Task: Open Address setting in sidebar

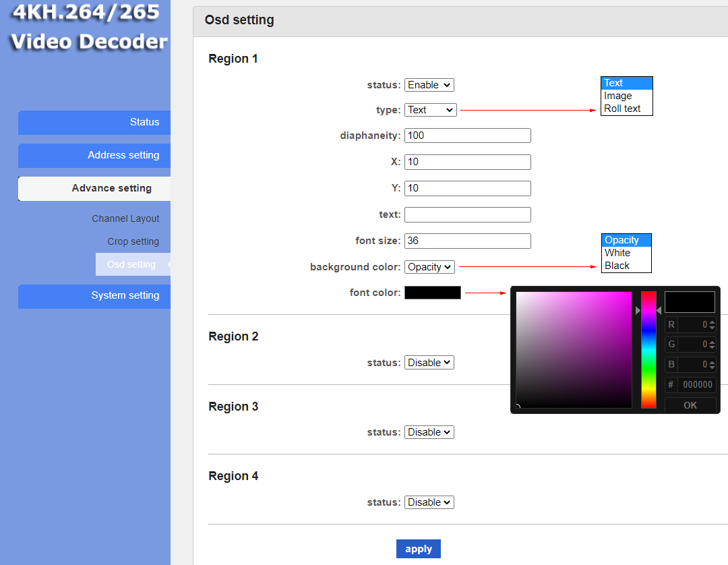Action: pyautogui.click(x=94, y=155)
